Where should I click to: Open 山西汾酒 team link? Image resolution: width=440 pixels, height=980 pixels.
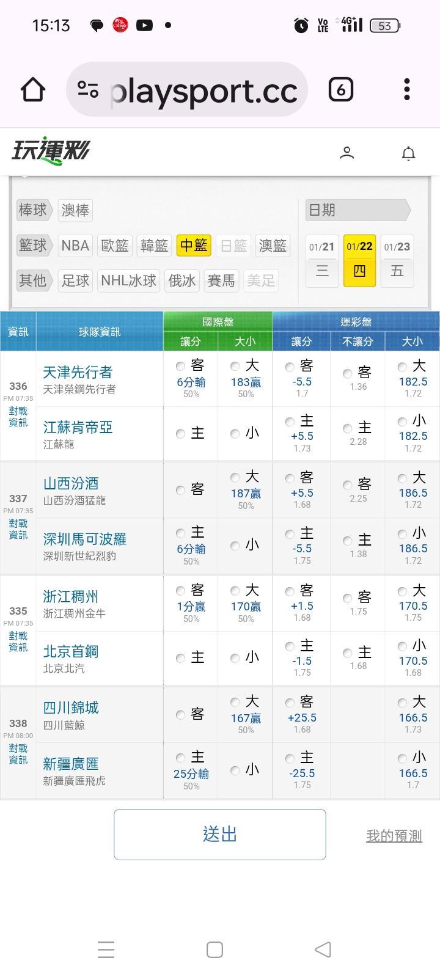point(71,483)
